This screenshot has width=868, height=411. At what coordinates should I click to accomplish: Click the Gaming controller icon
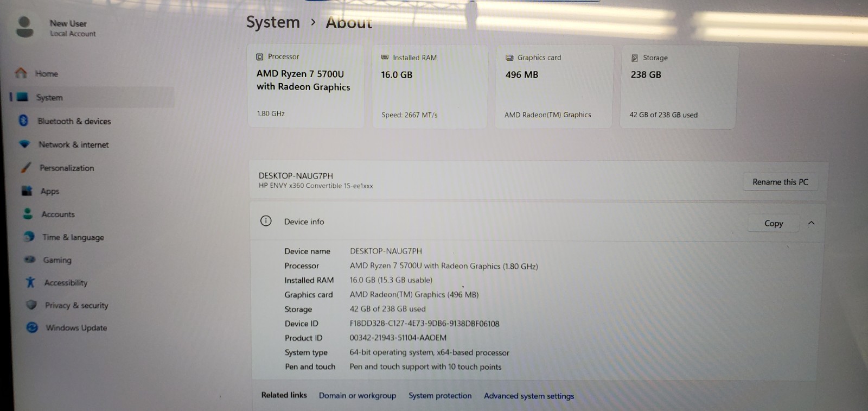30,260
